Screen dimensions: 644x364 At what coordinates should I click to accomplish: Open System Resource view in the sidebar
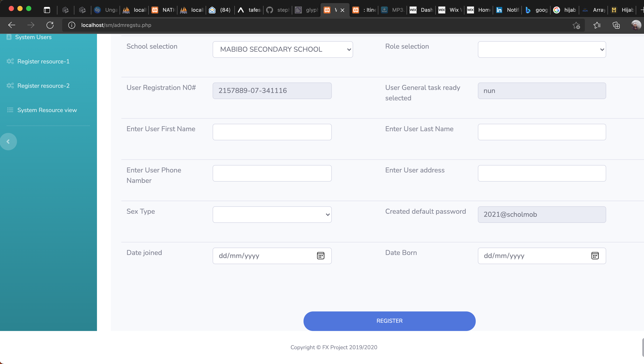(47, 110)
